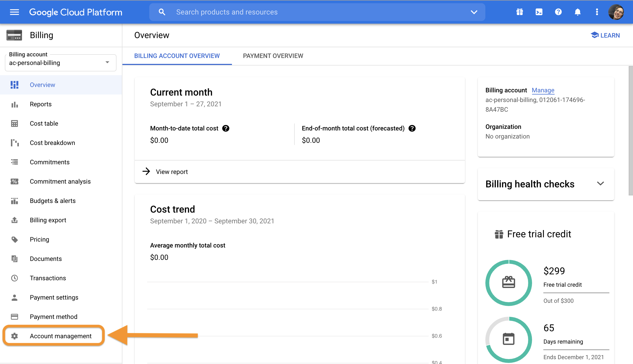Click the Cost table grid icon
The image size is (633, 364).
14,123
